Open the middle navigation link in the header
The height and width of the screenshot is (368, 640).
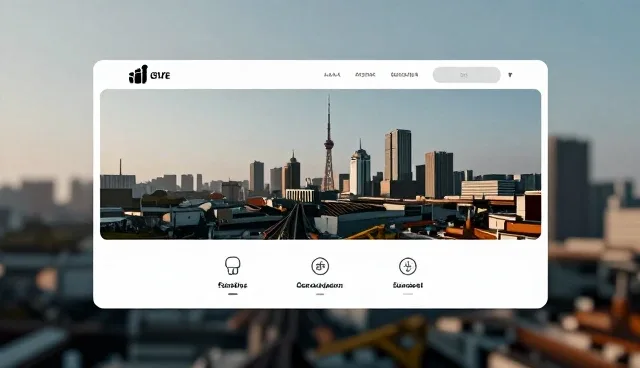(x=365, y=75)
